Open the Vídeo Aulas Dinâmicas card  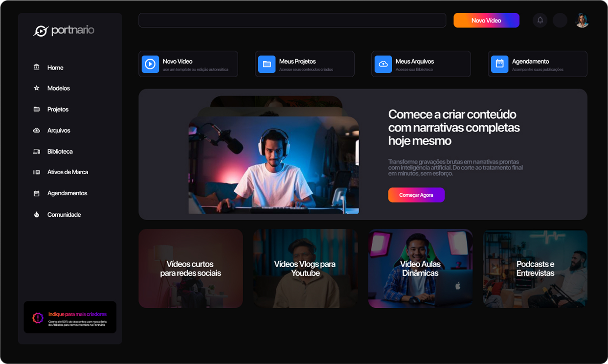(420, 269)
